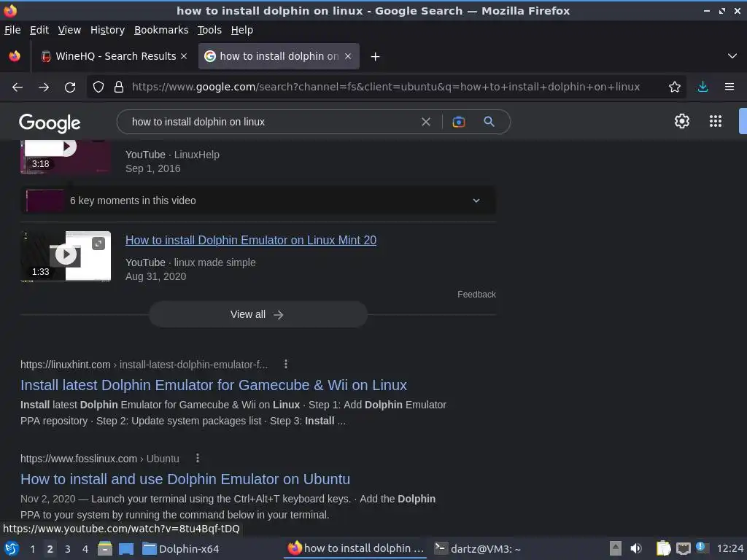Switch to workspace 4
Viewport: 747px width, 560px height.
pos(85,549)
